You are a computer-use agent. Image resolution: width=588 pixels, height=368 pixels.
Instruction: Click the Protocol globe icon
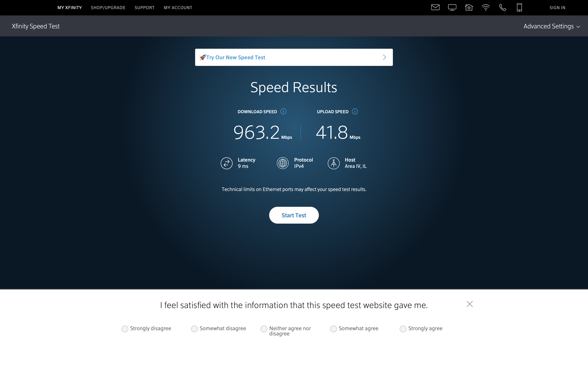(x=283, y=163)
